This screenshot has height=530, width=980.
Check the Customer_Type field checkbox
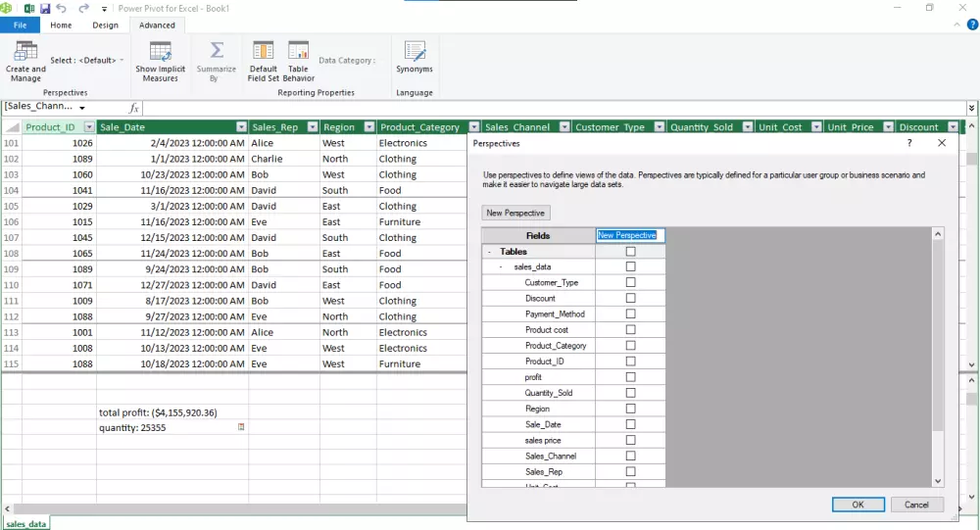pos(630,282)
